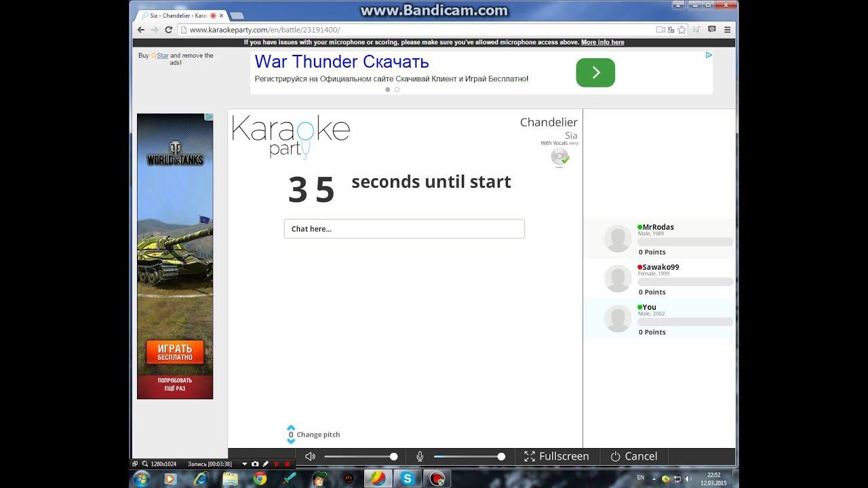Viewport: 868px width, 488px height.
Task: Click the World of Tanks 'ИГРАТЬ БЕСПЛАТНО' button
Action: [175, 352]
